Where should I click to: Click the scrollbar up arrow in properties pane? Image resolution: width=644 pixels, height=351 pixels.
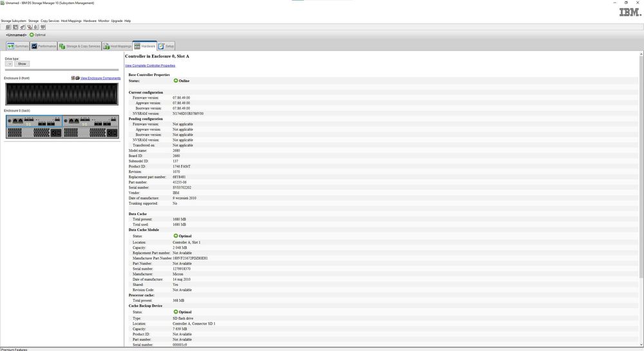tap(641, 54)
